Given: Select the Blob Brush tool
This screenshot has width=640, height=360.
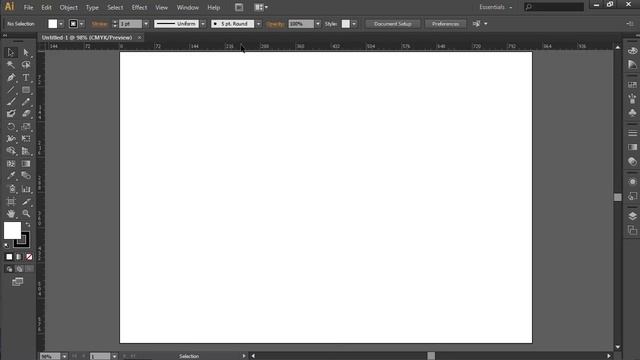Looking at the screenshot, I should [x=11, y=114].
